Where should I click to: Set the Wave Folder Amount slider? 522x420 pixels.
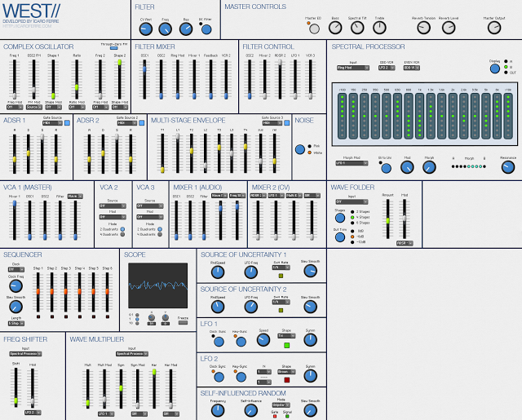(387, 219)
